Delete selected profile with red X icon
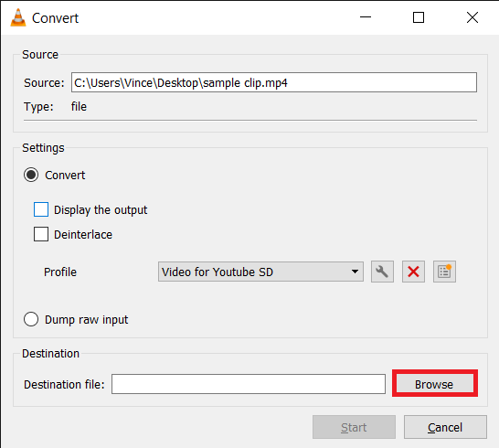The height and width of the screenshot is (448, 499). click(x=413, y=272)
